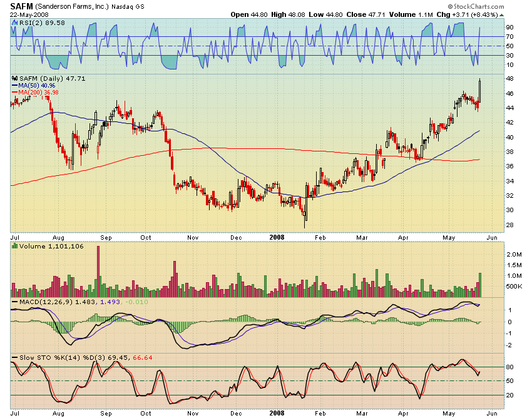The width and height of the screenshot is (532, 418).
Task: Click the date 22-May-2008
Action: pos(29,15)
